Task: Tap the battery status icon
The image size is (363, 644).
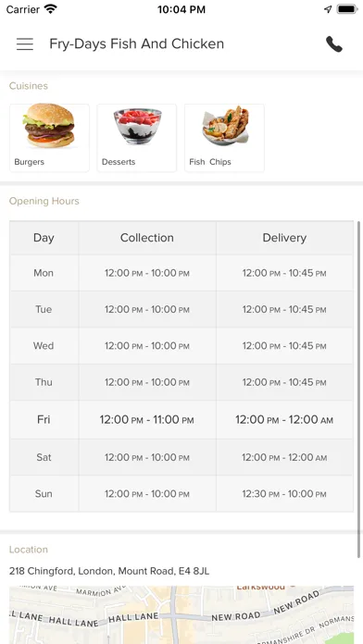Action: 347,9
